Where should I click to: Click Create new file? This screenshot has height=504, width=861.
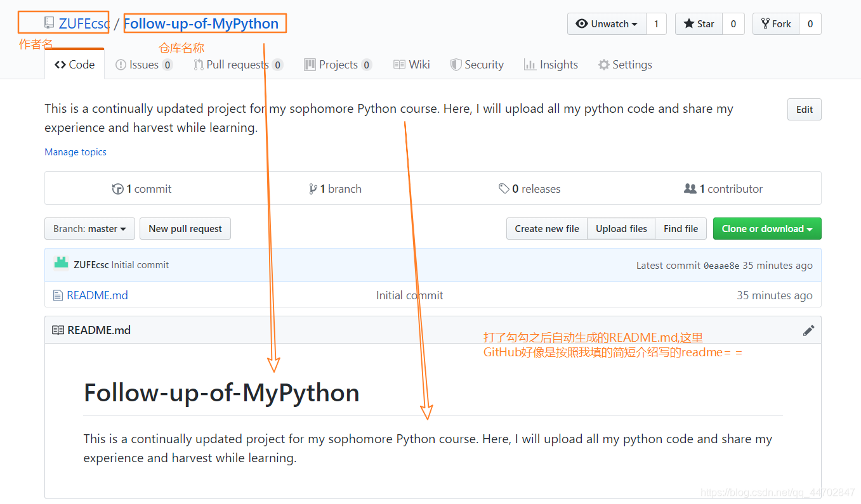click(547, 229)
